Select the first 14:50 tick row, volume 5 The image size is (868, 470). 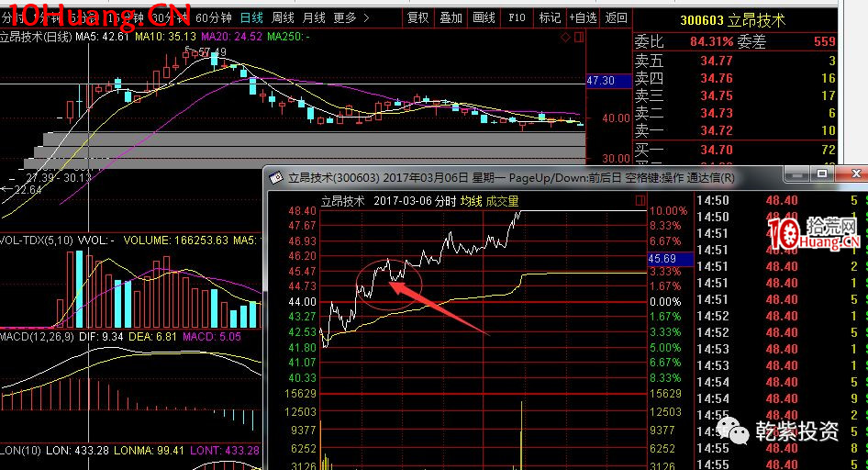(x=777, y=200)
